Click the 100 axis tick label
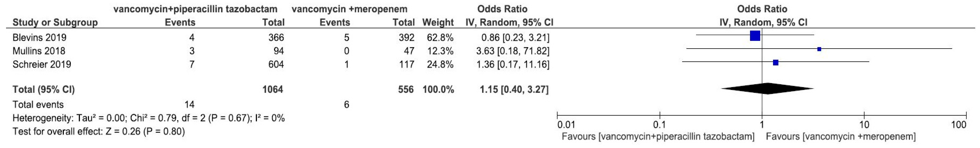Screen dimensions: 980x148 958,125
